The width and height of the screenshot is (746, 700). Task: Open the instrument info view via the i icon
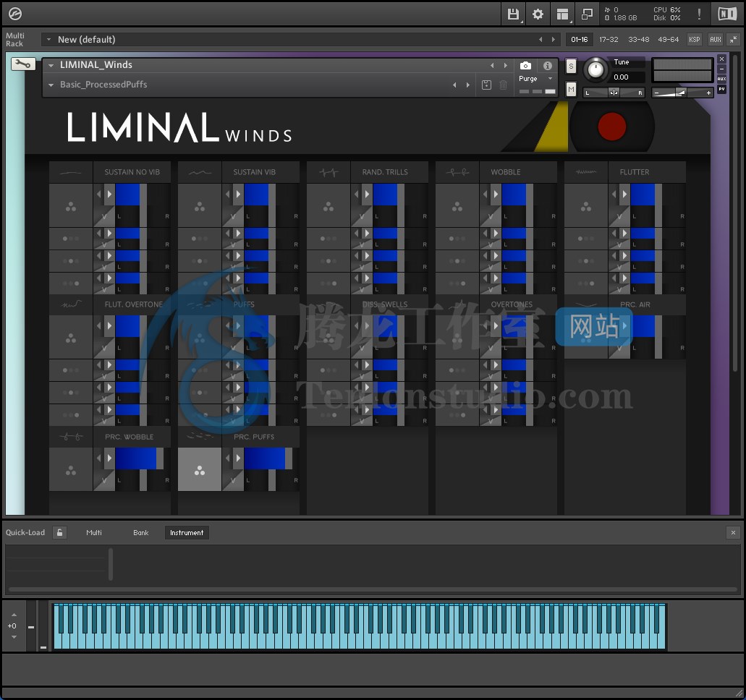pyautogui.click(x=547, y=65)
